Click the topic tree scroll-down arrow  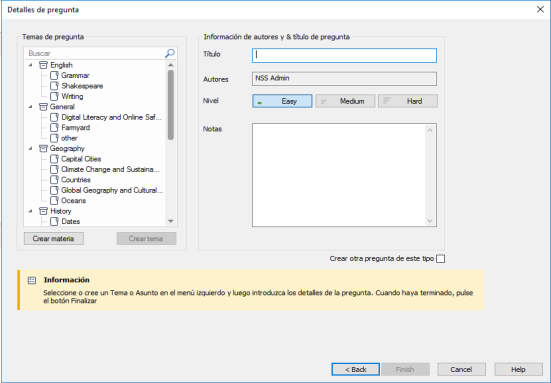(171, 221)
